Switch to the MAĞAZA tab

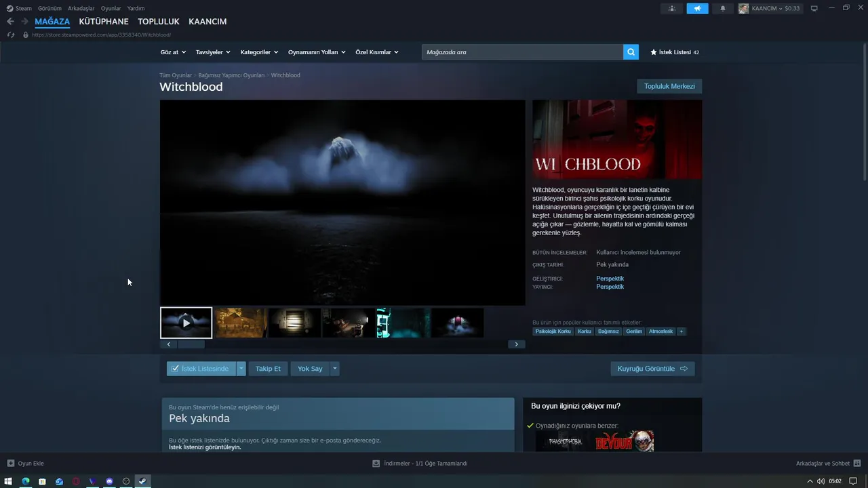pyautogui.click(x=52, y=22)
